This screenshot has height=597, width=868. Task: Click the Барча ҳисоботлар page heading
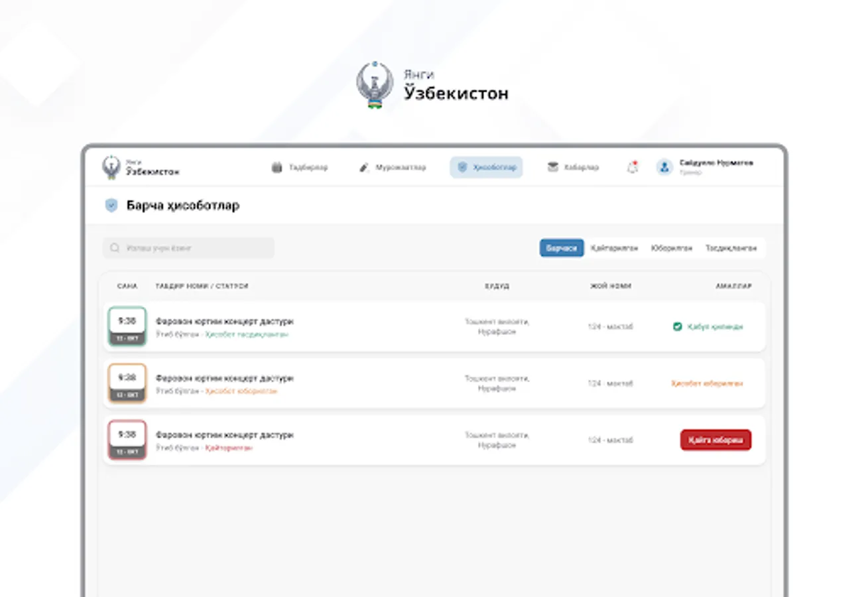click(x=183, y=206)
